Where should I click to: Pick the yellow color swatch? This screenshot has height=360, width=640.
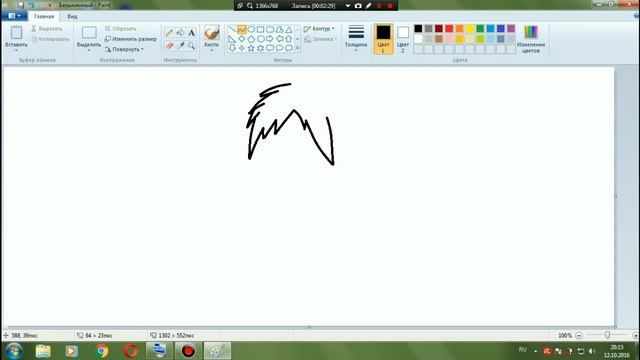tap(470, 29)
